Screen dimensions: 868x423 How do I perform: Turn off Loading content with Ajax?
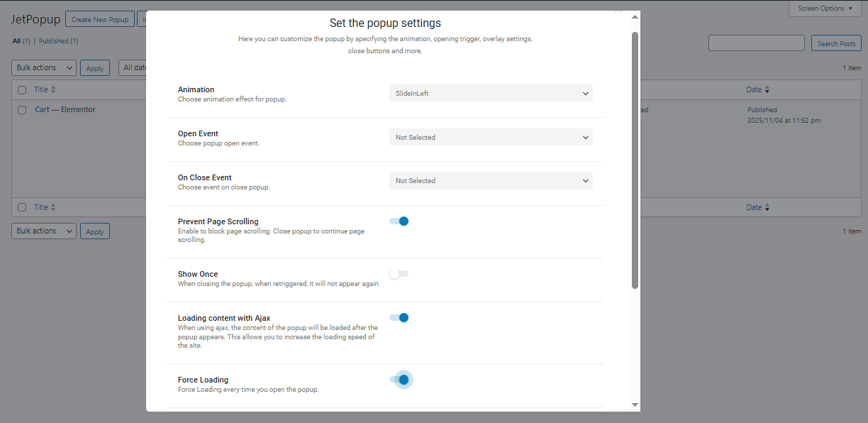pos(399,317)
